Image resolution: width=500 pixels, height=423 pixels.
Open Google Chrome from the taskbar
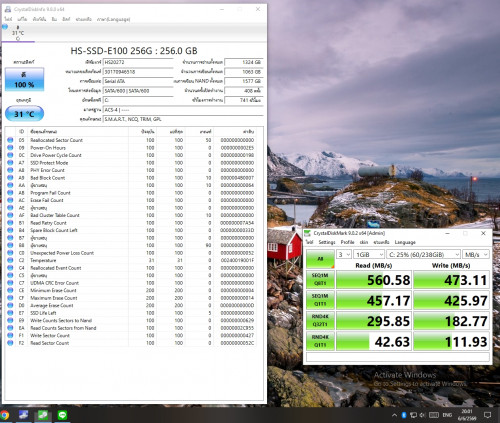(x=4, y=415)
